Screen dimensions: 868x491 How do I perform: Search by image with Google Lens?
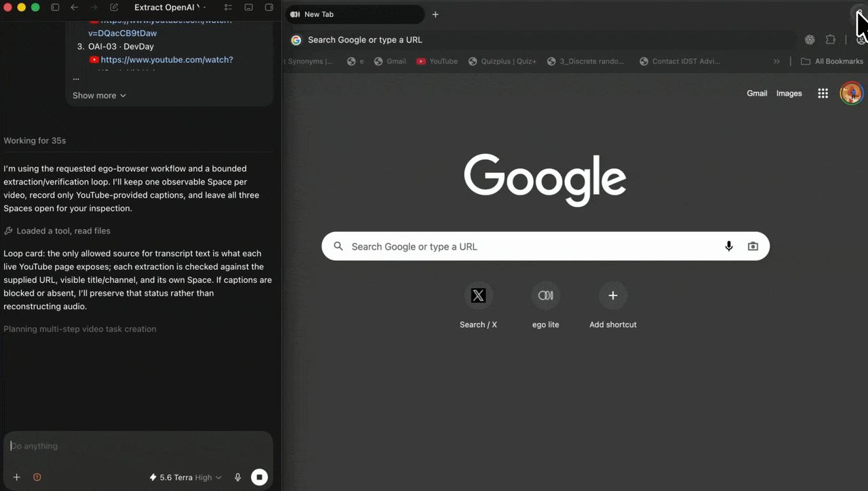[753, 246]
